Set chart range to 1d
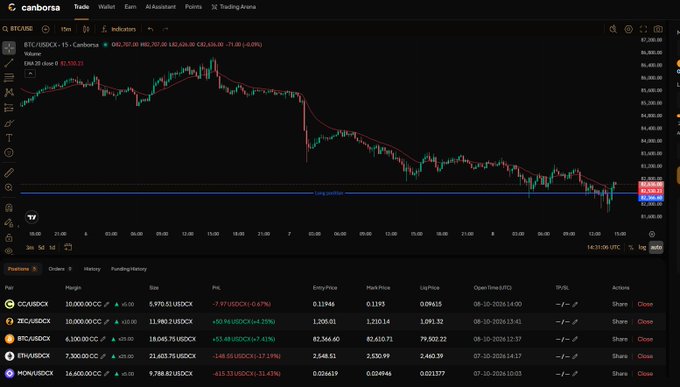 coord(52,248)
